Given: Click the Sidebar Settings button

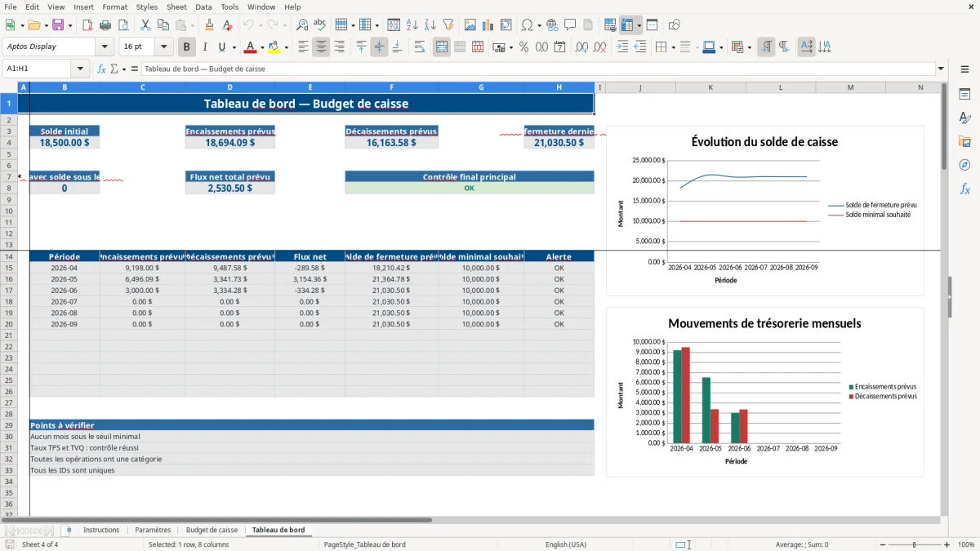Looking at the screenshot, I should [964, 71].
